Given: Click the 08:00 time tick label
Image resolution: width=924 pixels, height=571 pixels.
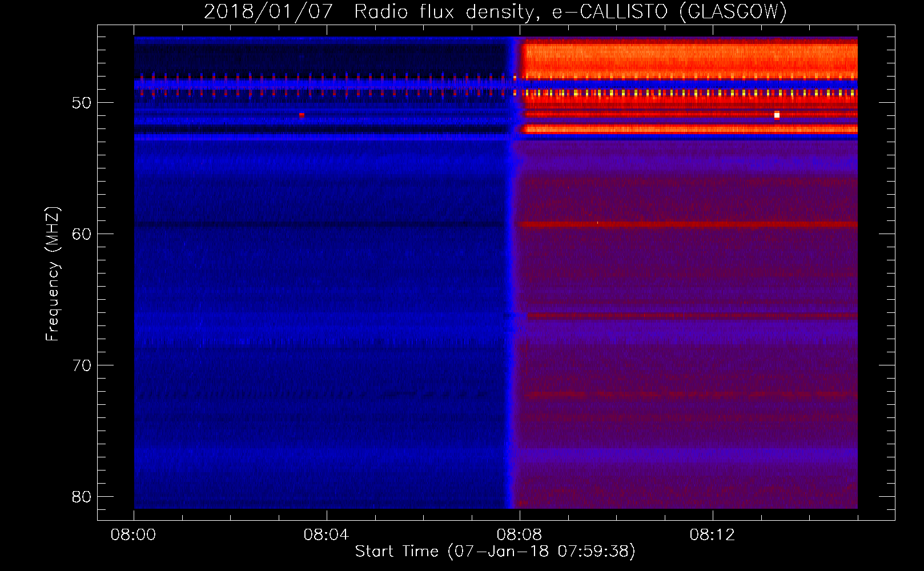Looking at the screenshot, I should tap(134, 535).
